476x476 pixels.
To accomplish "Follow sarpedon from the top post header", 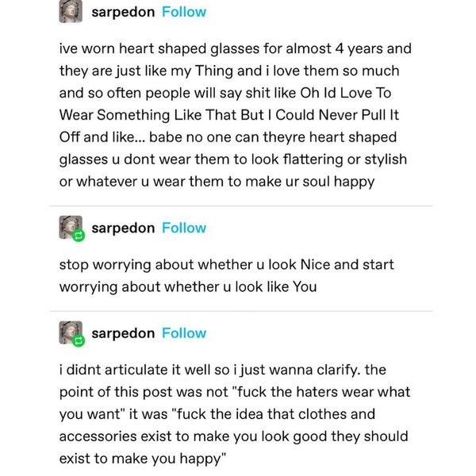I will coord(183,12).
